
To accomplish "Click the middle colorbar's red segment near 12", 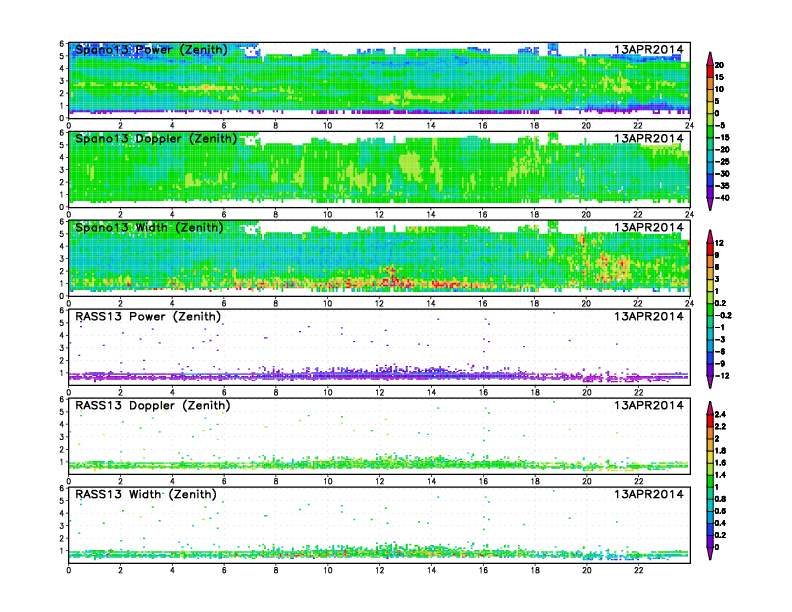I will pyautogui.click(x=710, y=249).
